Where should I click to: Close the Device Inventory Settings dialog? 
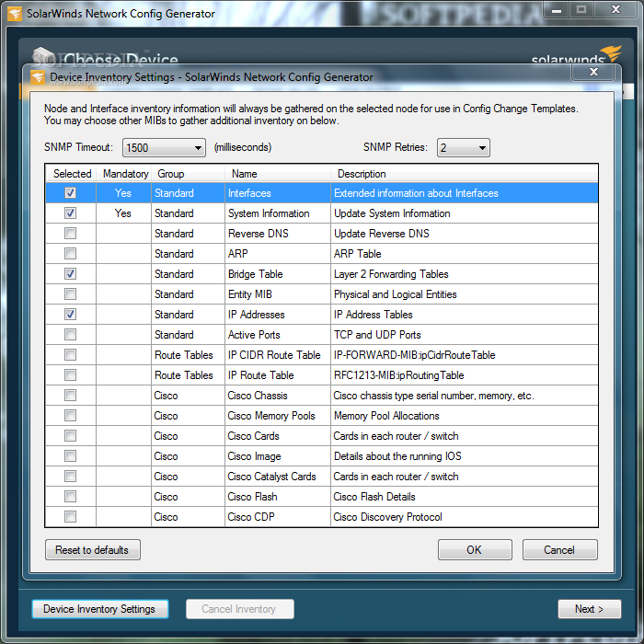pyautogui.click(x=593, y=72)
